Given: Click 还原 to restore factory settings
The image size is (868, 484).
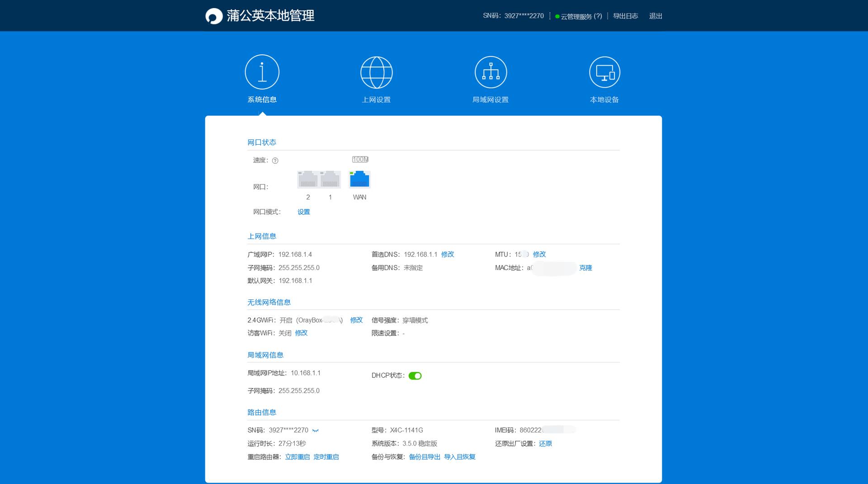Looking at the screenshot, I should point(545,444).
